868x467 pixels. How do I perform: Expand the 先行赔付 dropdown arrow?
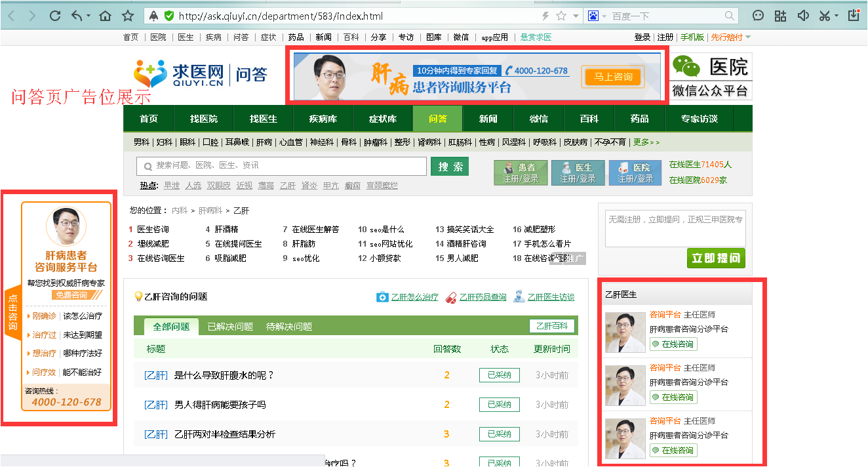click(x=748, y=37)
